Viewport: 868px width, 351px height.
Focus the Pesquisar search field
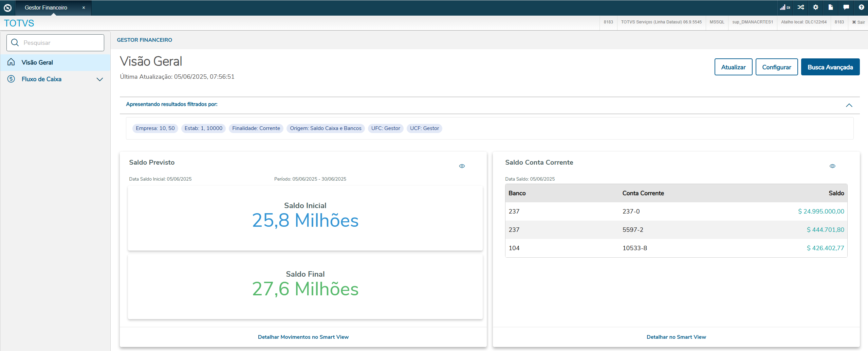55,42
